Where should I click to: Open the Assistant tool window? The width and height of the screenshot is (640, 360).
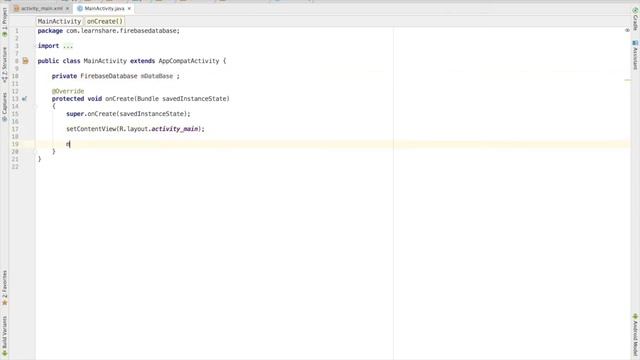[x=635, y=55]
